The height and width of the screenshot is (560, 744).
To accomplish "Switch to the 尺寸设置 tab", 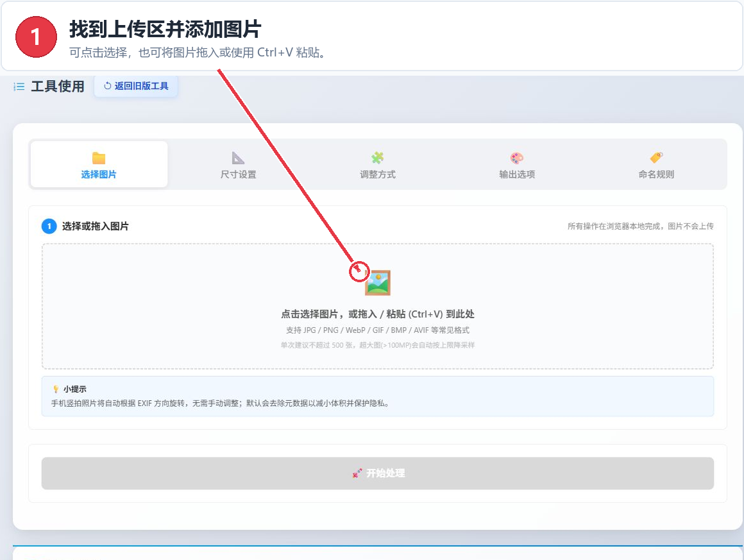I will click(x=238, y=165).
